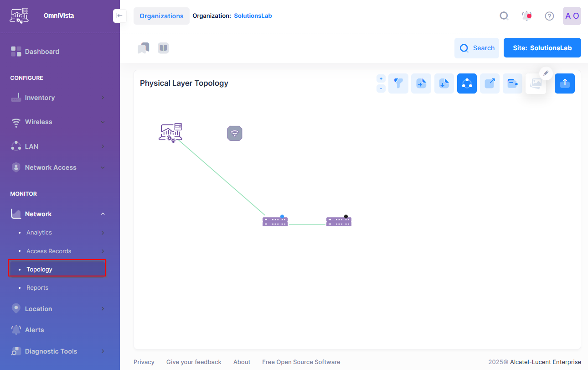The width and height of the screenshot is (588, 370).
Task: Open Reports under Network
Action: click(37, 288)
